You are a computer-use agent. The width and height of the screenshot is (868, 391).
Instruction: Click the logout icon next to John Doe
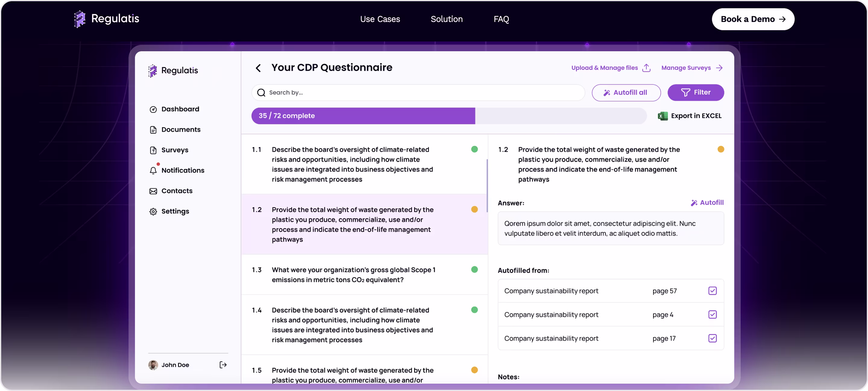coord(223,365)
